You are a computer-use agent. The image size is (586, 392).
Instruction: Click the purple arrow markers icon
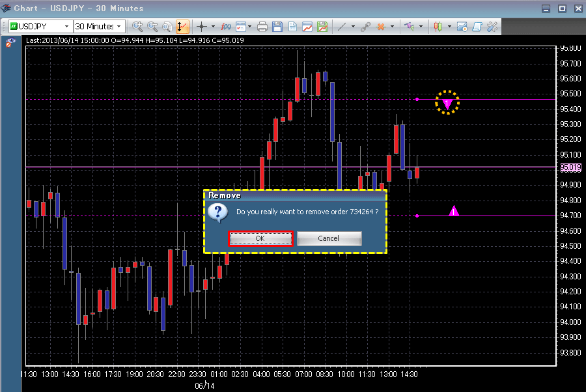[x=410, y=27]
